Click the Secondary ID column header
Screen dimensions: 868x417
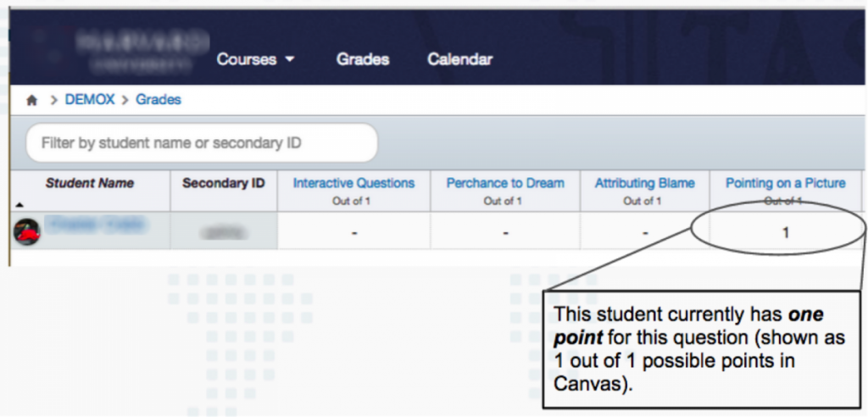pyautogui.click(x=224, y=183)
